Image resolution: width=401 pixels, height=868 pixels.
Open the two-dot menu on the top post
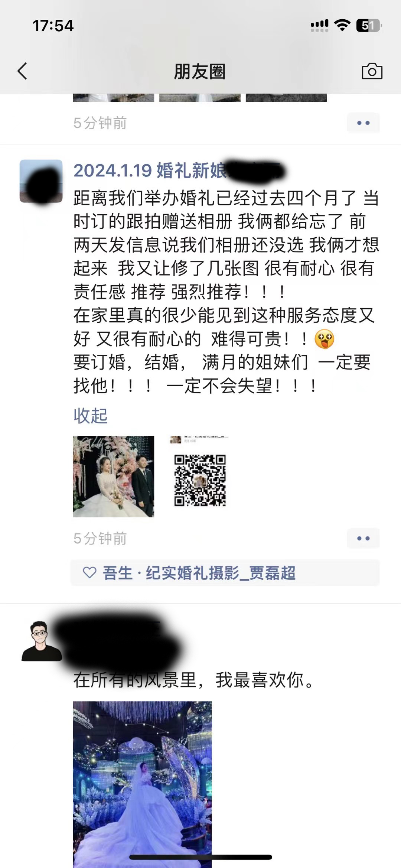pyautogui.click(x=363, y=123)
